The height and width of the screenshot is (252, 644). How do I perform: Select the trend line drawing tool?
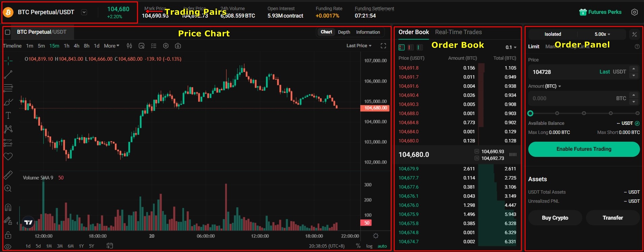point(8,75)
